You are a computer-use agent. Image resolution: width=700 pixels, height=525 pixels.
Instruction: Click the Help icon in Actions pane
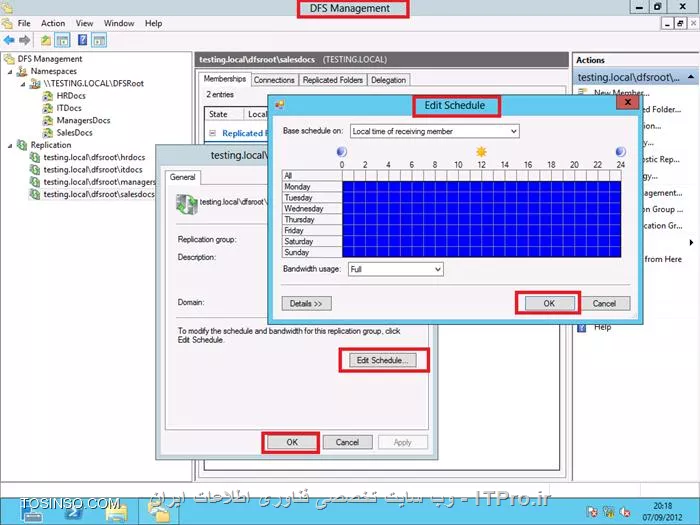[582, 328]
